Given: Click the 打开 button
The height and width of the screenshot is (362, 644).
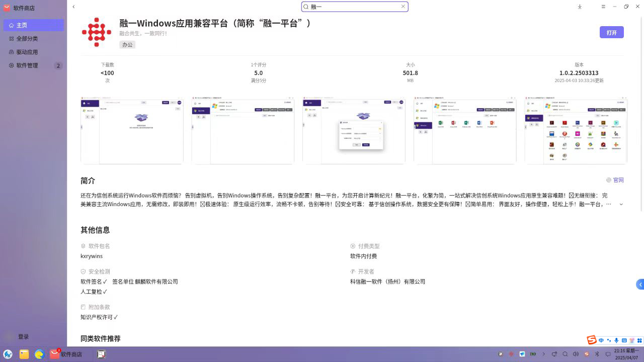Looking at the screenshot, I should coord(612,32).
